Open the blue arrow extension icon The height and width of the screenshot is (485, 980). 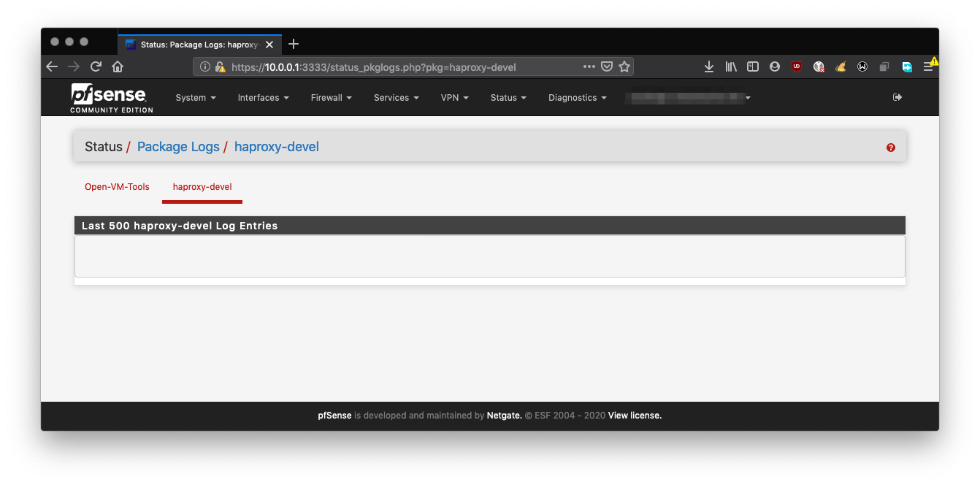(907, 66)
